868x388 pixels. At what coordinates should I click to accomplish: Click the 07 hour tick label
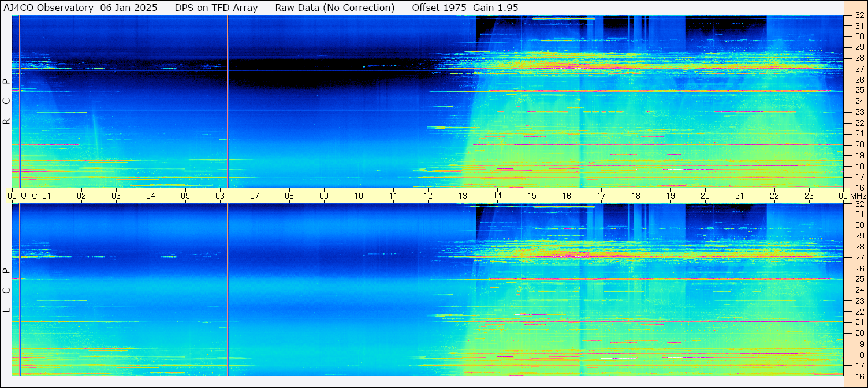(255, 196)
